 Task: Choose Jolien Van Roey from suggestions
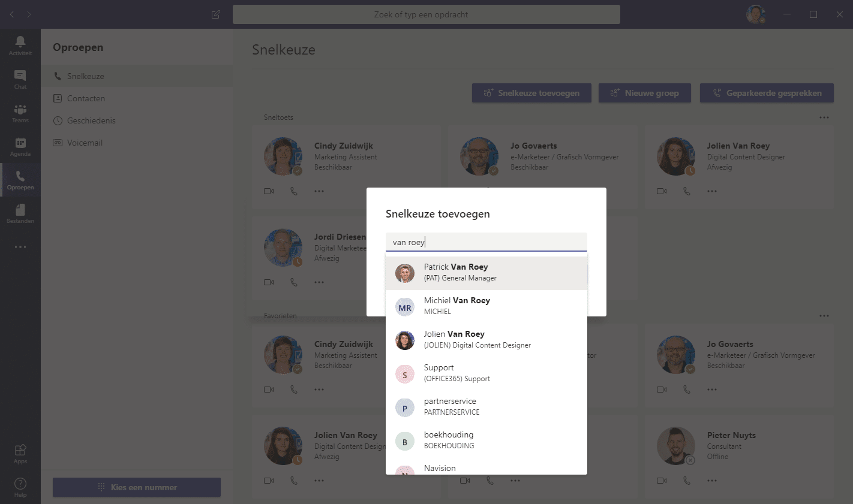[486, 340]
